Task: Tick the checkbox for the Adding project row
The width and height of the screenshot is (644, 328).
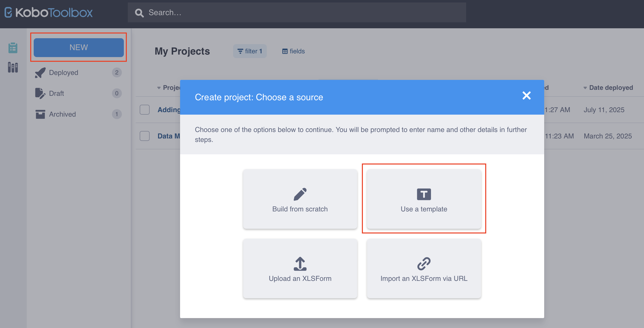Action: pyautogui.click(x=144, y=110)
